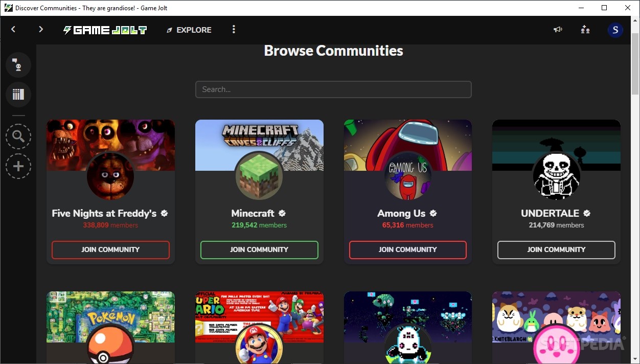This screenshot has height=364, width=640.
Task: Click the verified badge beside Minecraft
Action: [x=282, y=213]
